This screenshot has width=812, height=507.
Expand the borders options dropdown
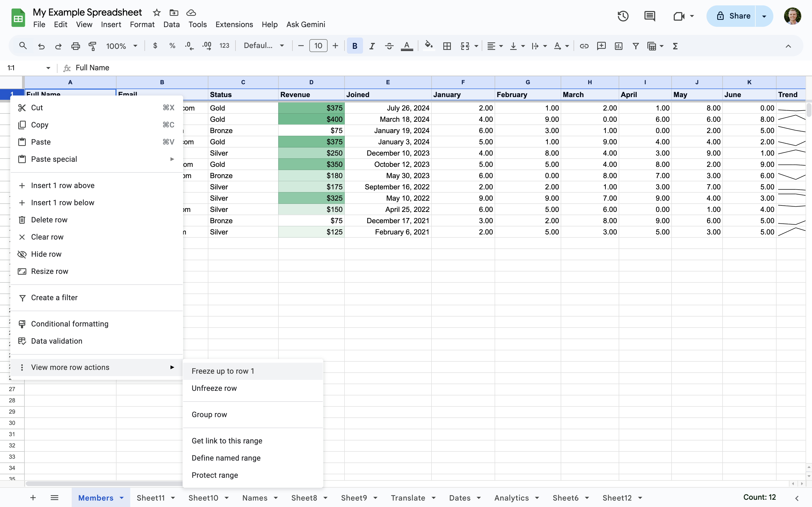pos(447,46)
